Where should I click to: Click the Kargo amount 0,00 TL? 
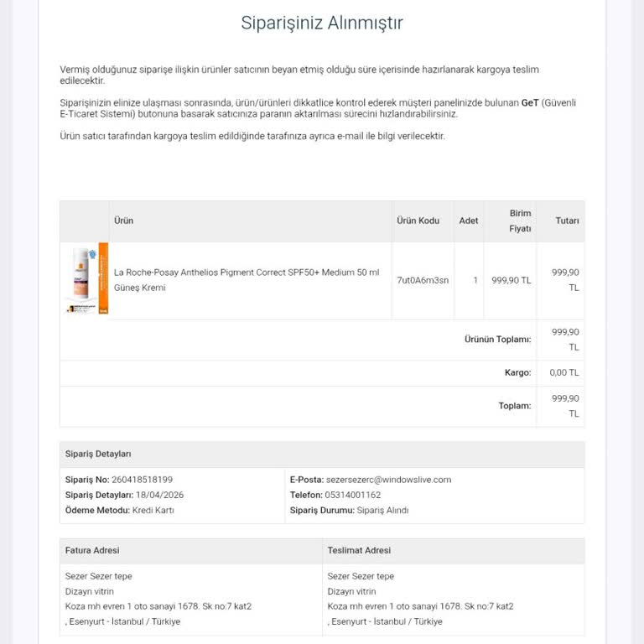pos(564,372)
